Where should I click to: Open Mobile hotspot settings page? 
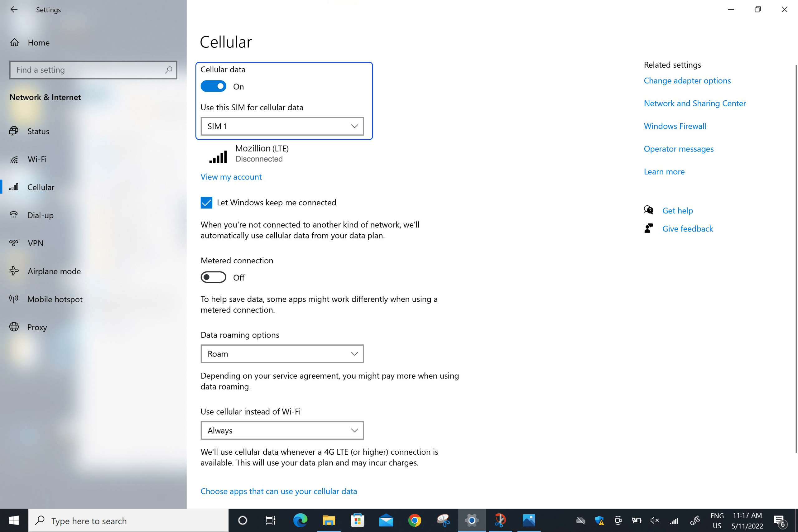(x=55, y=299)
